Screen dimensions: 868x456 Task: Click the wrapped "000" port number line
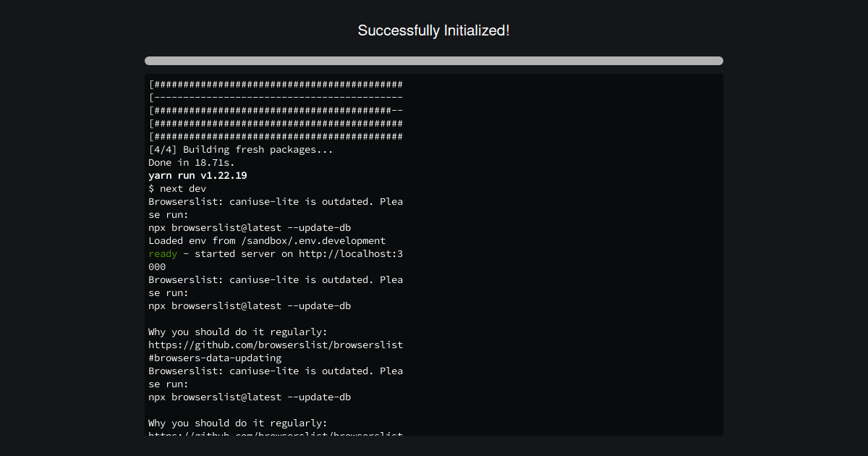tap(157, 266)
